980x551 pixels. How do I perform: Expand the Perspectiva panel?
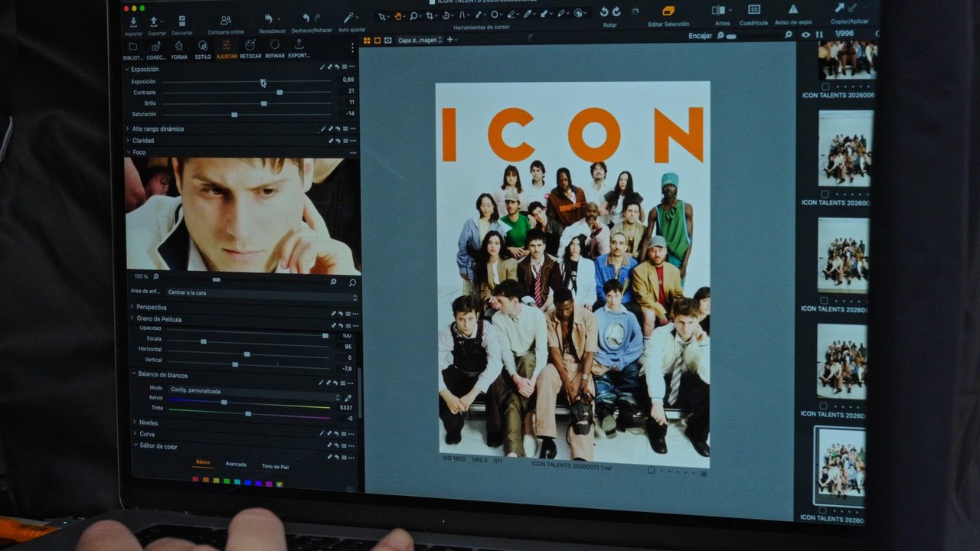point(132,307)
